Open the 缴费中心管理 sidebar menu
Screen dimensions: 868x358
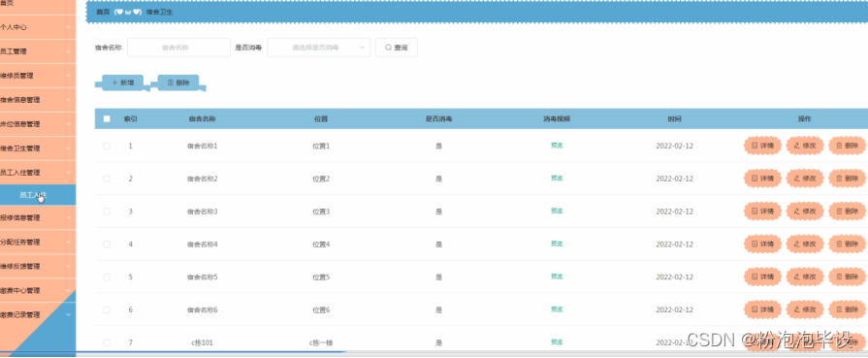pyautogui.click(x=38, y=290)
